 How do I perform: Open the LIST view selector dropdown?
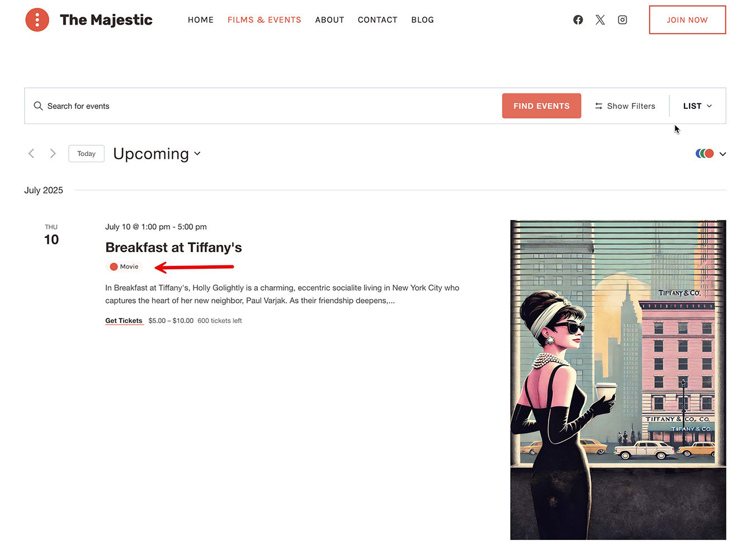pos(697,106)
